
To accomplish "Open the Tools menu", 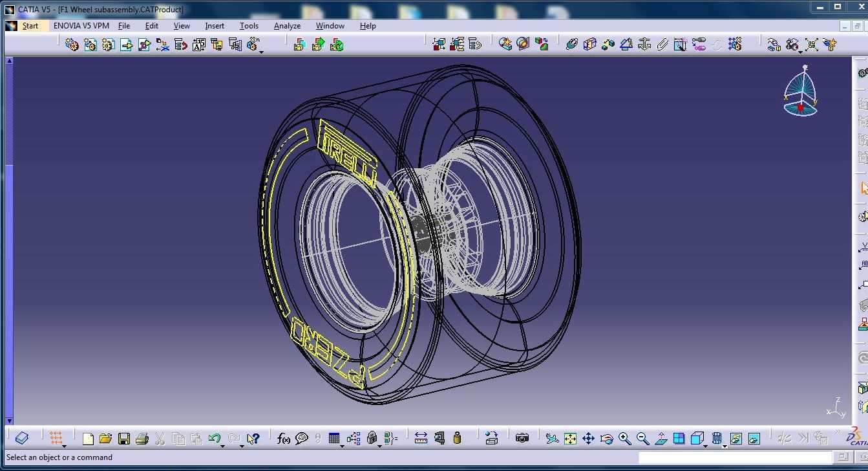I will click(249, 26).
